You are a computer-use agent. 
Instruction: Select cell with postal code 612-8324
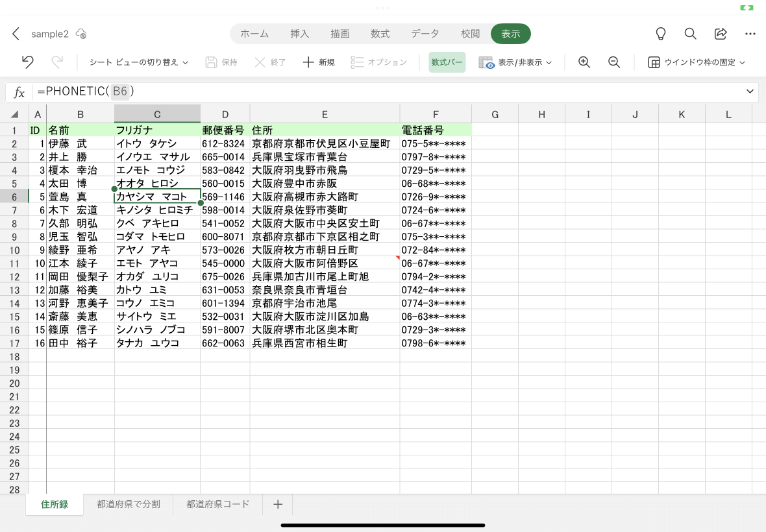(225, 143)
